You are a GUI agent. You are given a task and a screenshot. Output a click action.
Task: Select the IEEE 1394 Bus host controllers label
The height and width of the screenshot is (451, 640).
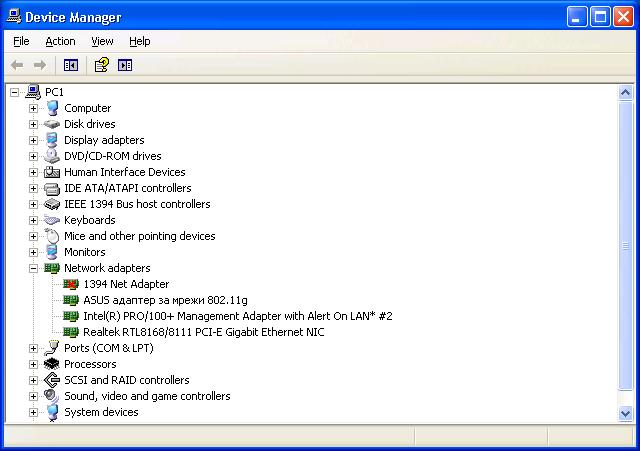[137, 204]
